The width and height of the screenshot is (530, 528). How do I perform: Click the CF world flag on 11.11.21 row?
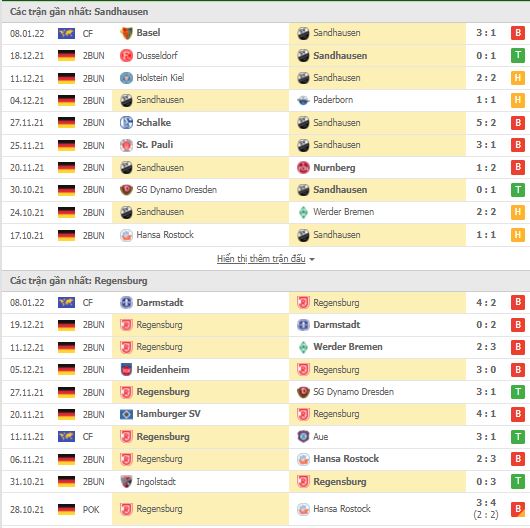pyautogui.click(x=66, y=436)
